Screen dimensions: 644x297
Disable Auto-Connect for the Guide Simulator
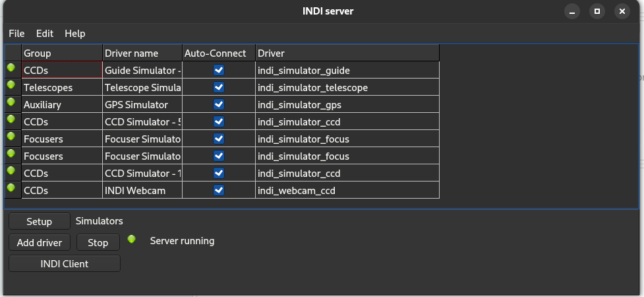[219, 70]
